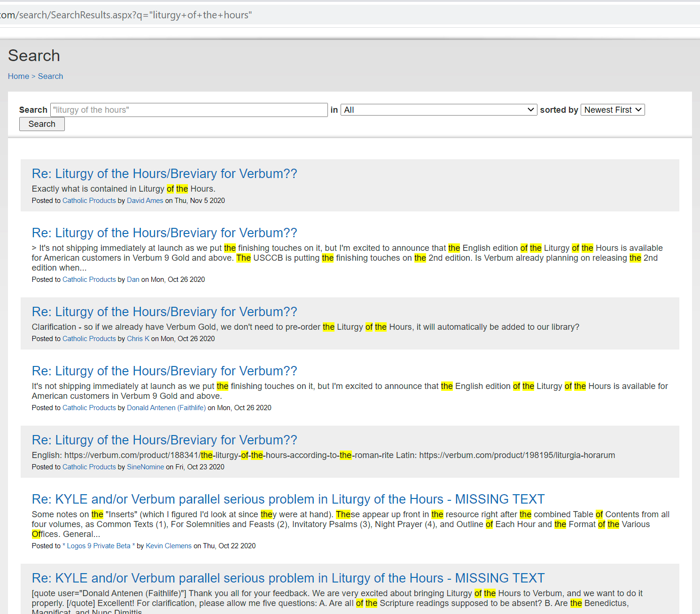Open Catholic Products forum in Chris K post
The image size is (700, 614).
click(89, 339)
